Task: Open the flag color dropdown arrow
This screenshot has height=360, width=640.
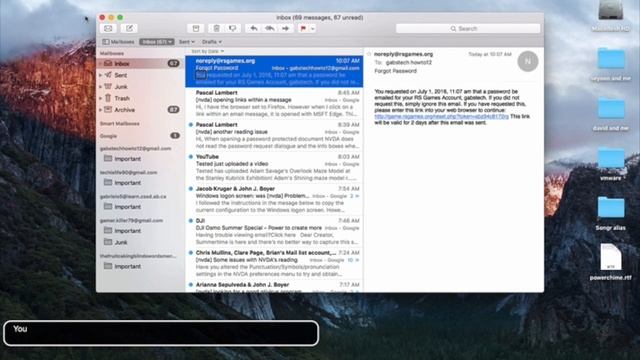Action: (x=313, y=29)
